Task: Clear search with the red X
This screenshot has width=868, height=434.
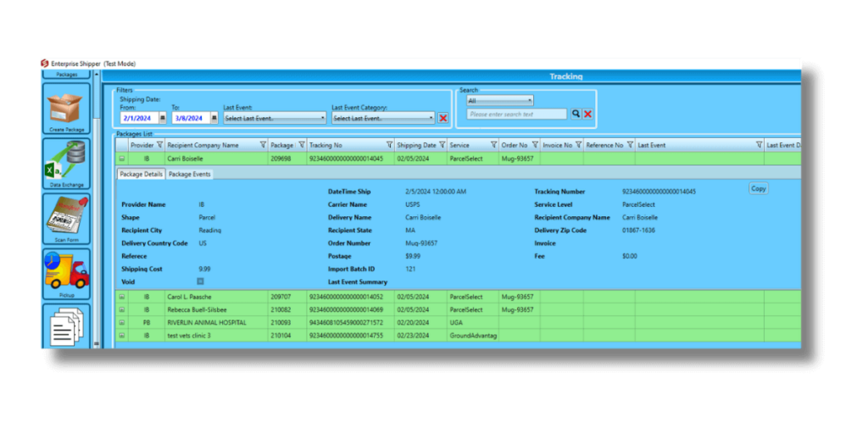Action: [587, 114]
